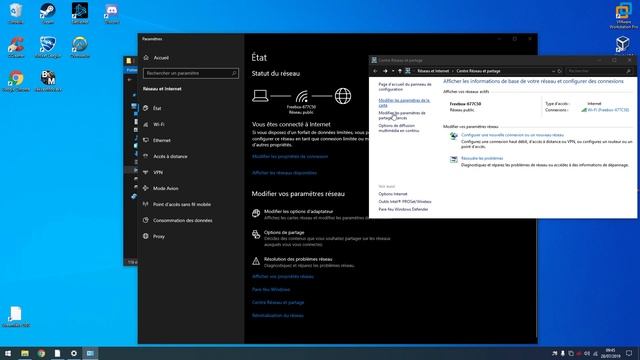Open Résolution des problèmes réseau

tap(298, 259)
